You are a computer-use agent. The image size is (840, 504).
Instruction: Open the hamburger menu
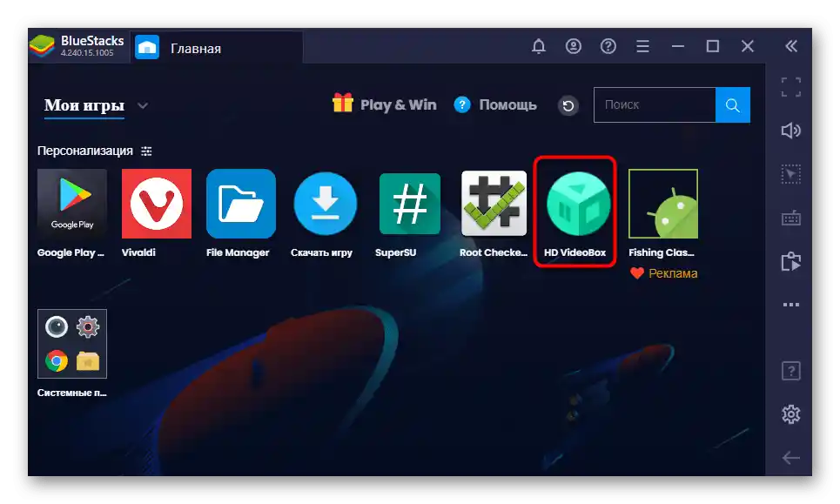[x=643, y=47]
